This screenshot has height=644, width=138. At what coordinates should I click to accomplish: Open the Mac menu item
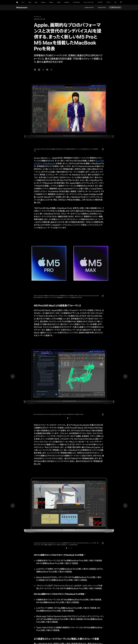point(30,2)
